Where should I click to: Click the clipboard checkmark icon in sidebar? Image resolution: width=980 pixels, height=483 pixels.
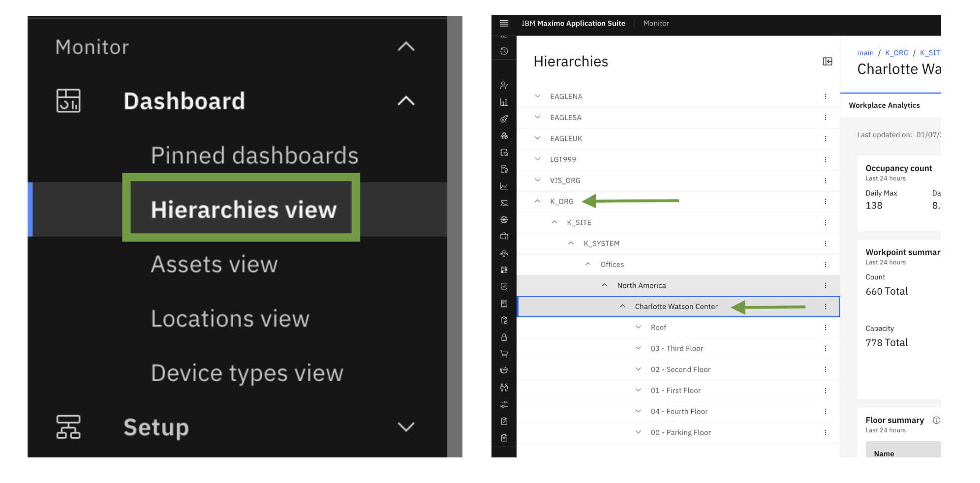tap(504, 421)
